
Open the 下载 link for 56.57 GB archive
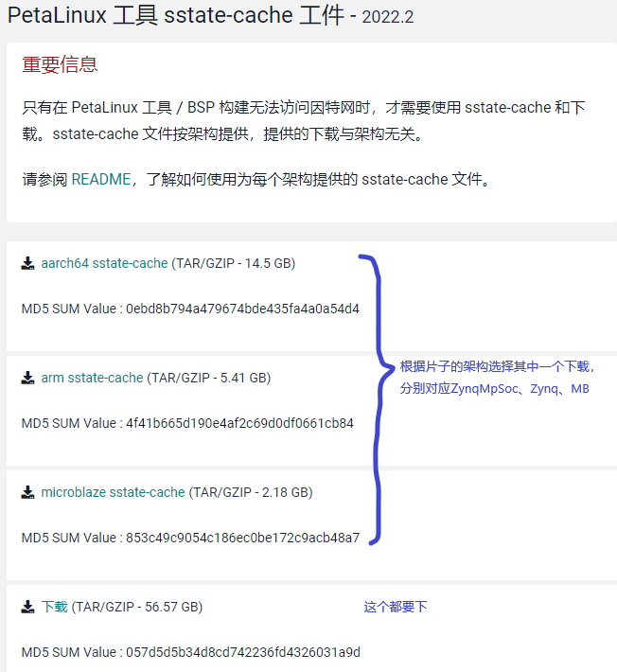[x=55, y=607]
